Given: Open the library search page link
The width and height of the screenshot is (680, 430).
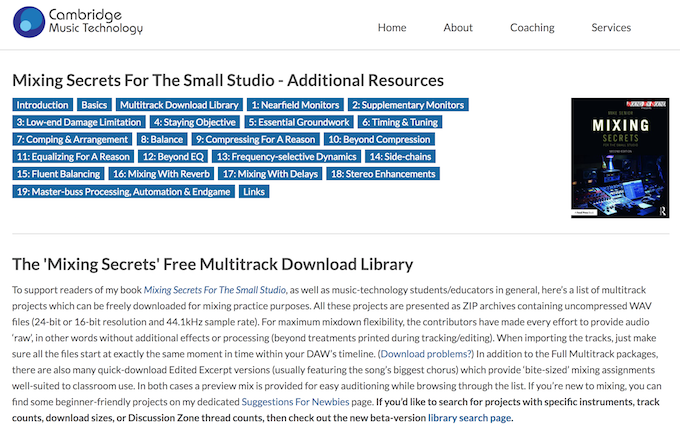Looking at the screenshot, I should 470,418.
